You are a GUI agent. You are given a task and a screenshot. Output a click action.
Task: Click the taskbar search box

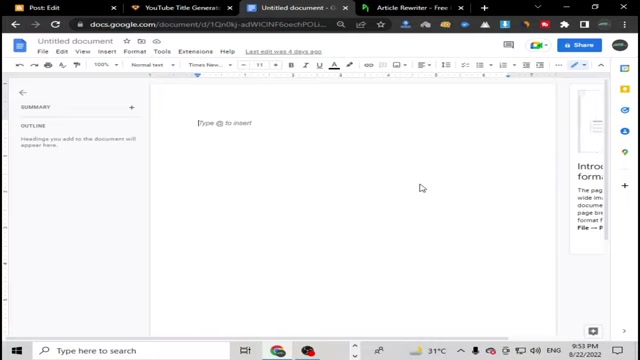[131, 351]
